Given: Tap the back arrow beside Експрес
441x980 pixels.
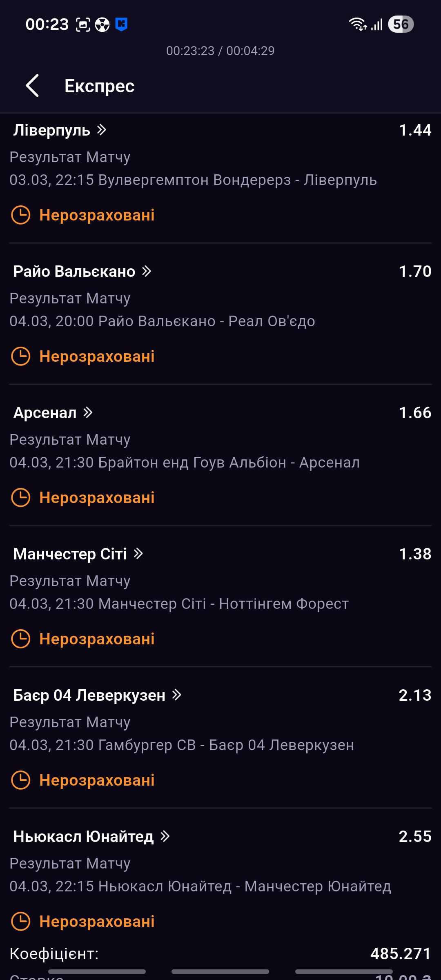Looking at the screenshot, I should [32, 86].
